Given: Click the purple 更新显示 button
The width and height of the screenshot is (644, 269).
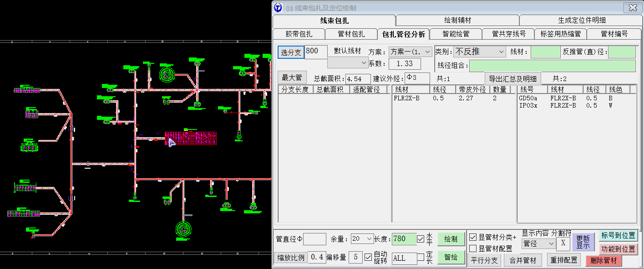Looking at the screenshot, I should [x=583, y=242].
